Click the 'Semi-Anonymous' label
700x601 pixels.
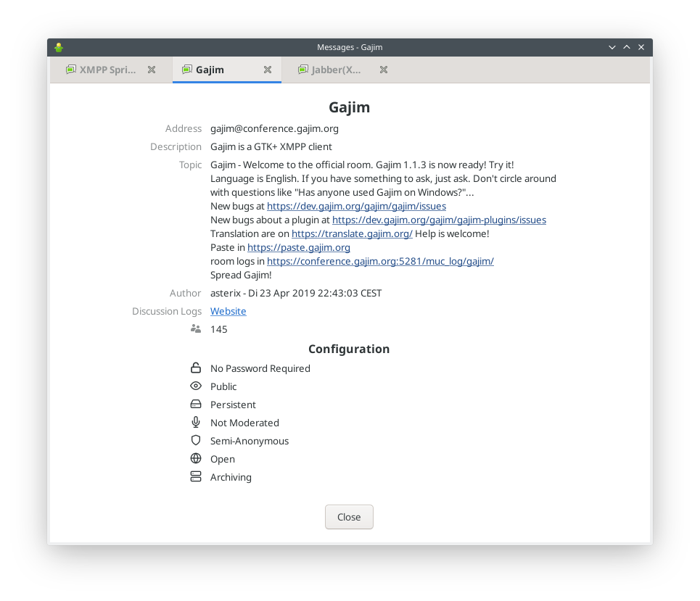tap(250, 441)
